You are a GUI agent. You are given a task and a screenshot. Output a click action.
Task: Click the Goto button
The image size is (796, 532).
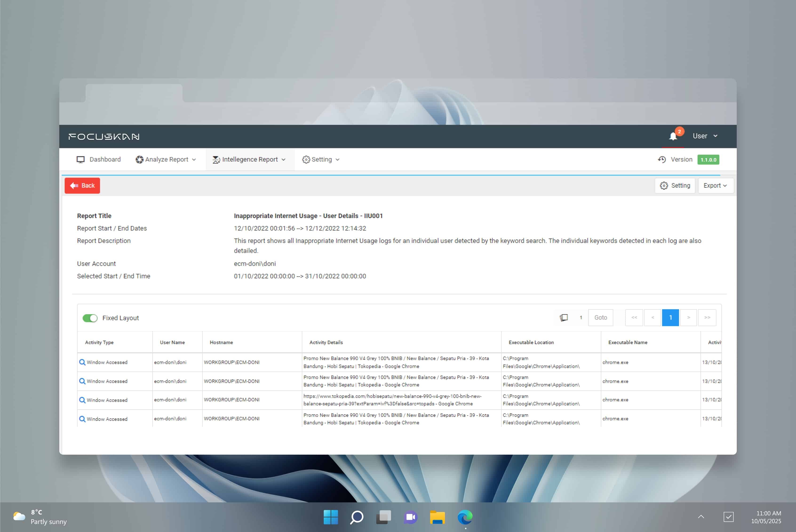tap(601, 318)
